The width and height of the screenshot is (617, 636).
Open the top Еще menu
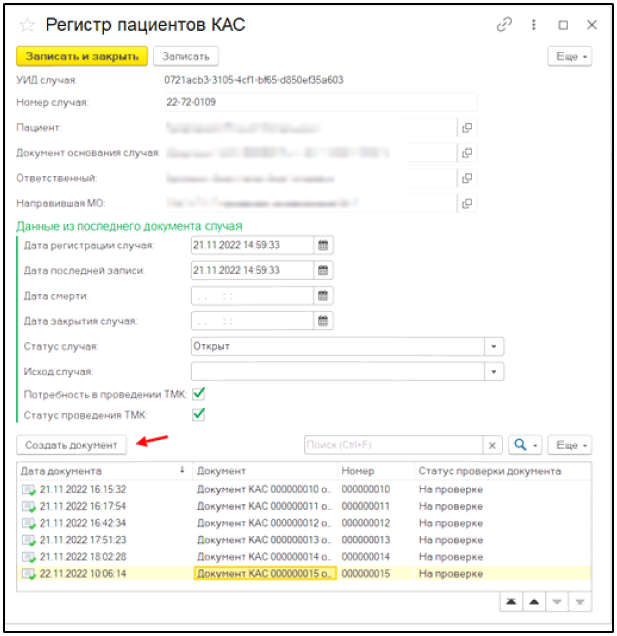click(x=570, y=57)
